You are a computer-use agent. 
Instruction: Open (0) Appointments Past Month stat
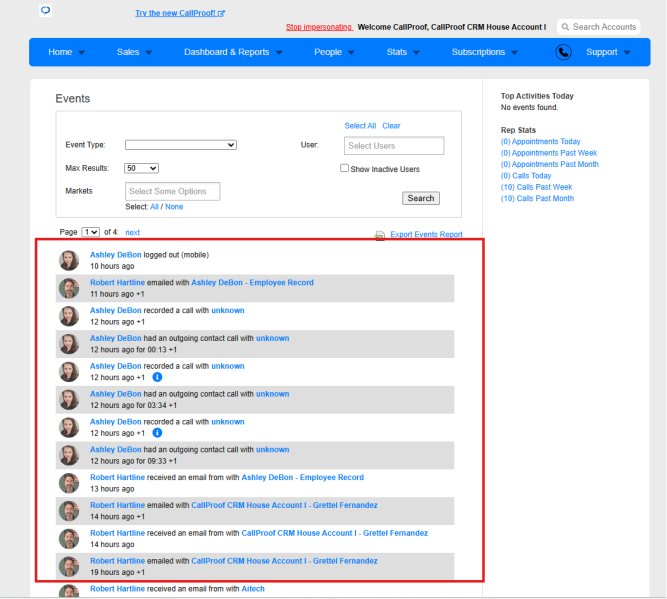[x=550, y=164]
